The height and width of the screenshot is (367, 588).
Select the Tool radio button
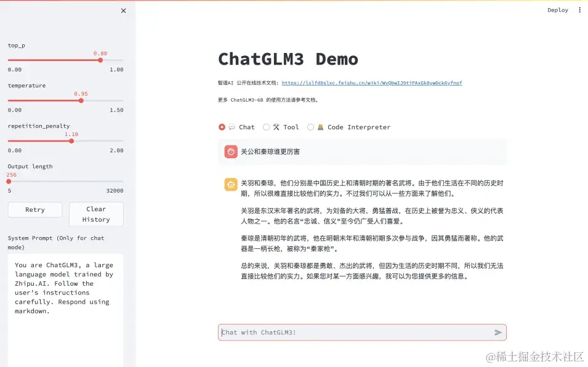tap(267, 127)
